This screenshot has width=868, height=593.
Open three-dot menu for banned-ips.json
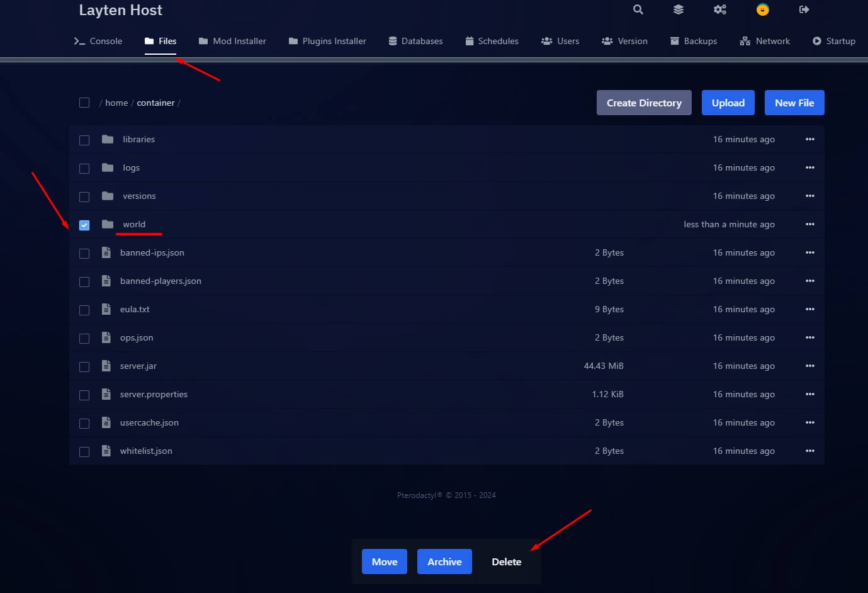809,252
